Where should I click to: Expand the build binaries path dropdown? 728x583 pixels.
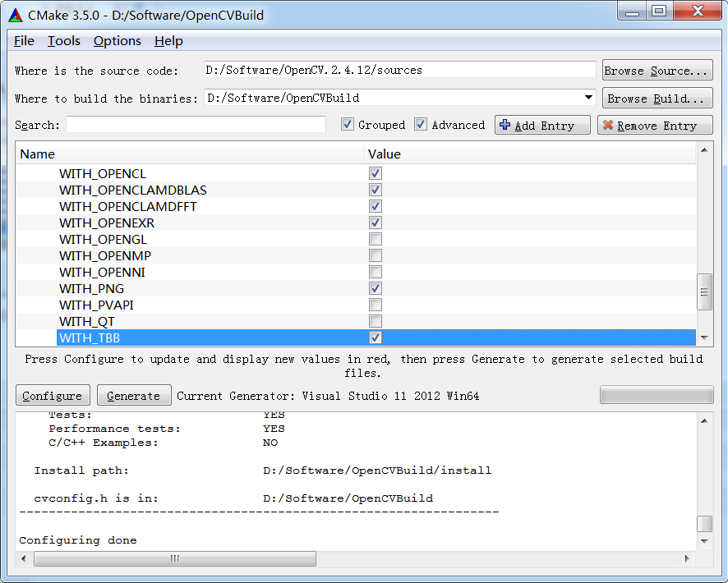tap(588, 98)
